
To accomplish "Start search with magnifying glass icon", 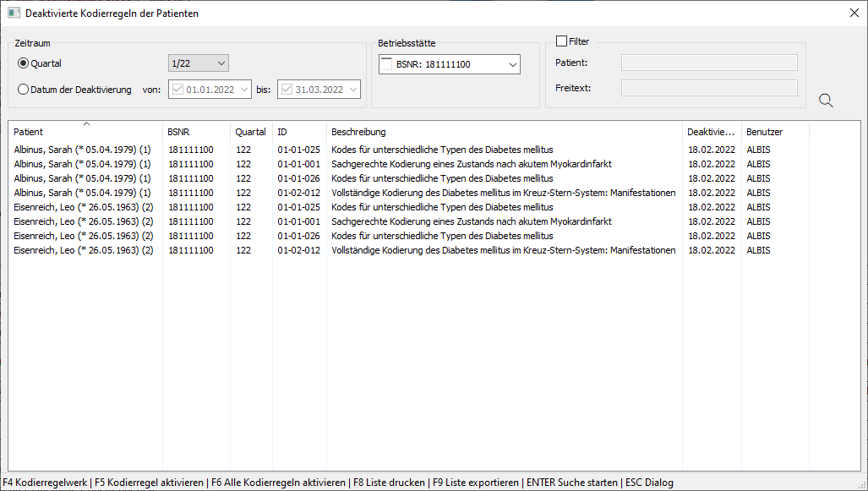I will click(826, 101).
